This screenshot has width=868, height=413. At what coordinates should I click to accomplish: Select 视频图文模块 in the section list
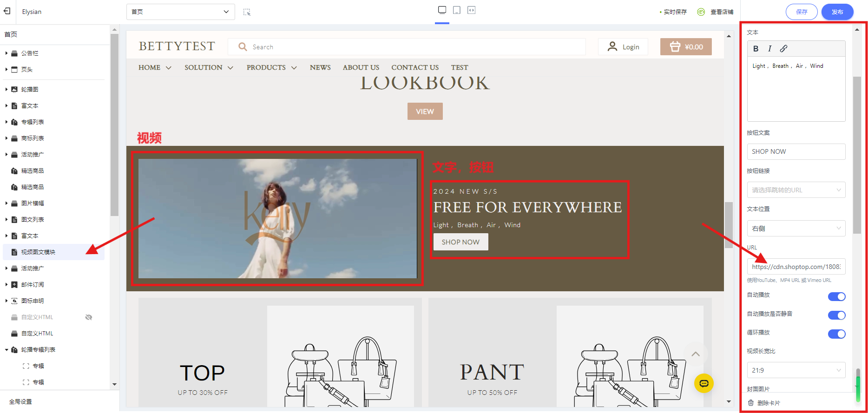coord(38,252)
